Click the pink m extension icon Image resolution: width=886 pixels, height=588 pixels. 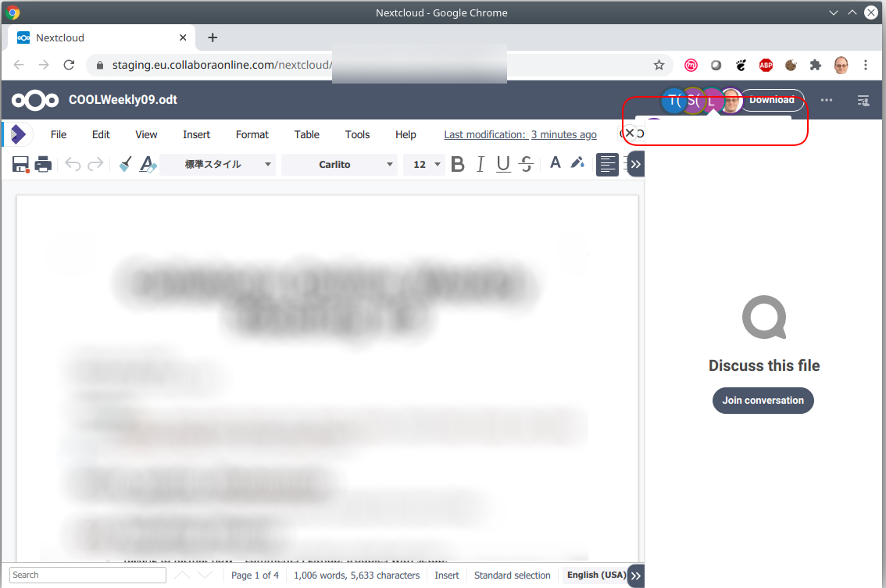[691, 66]
